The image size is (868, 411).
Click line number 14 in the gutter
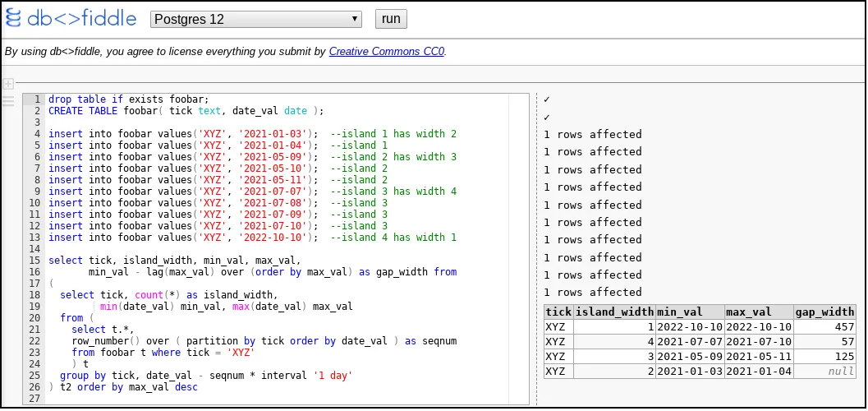(34, 249)
